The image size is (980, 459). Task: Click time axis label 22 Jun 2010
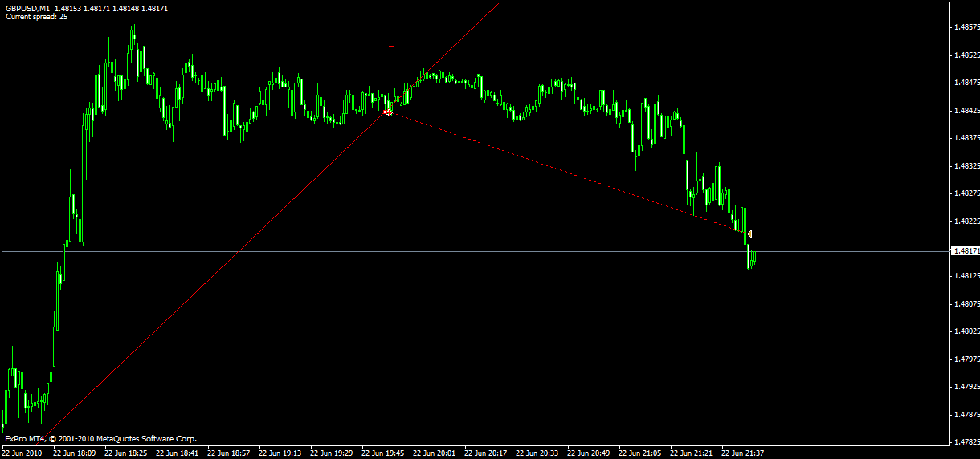[x=22, y=453]
